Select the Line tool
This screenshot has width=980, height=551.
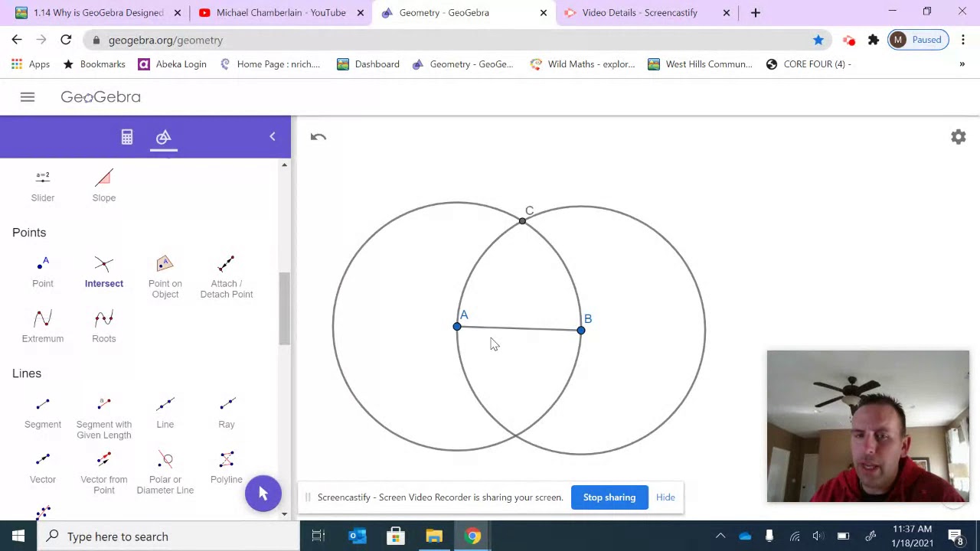[x=165, y=412]
